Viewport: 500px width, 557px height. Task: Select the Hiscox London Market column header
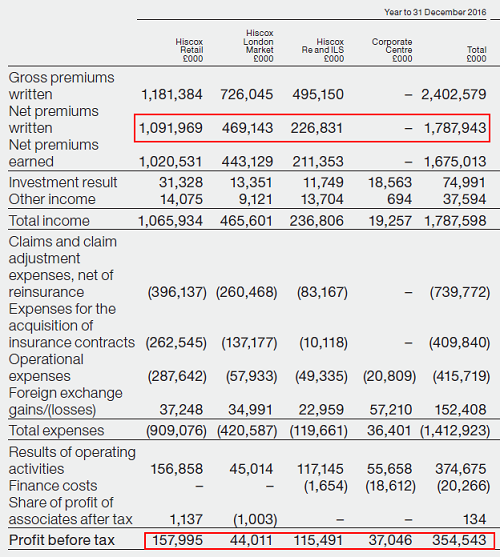[258, 46]
